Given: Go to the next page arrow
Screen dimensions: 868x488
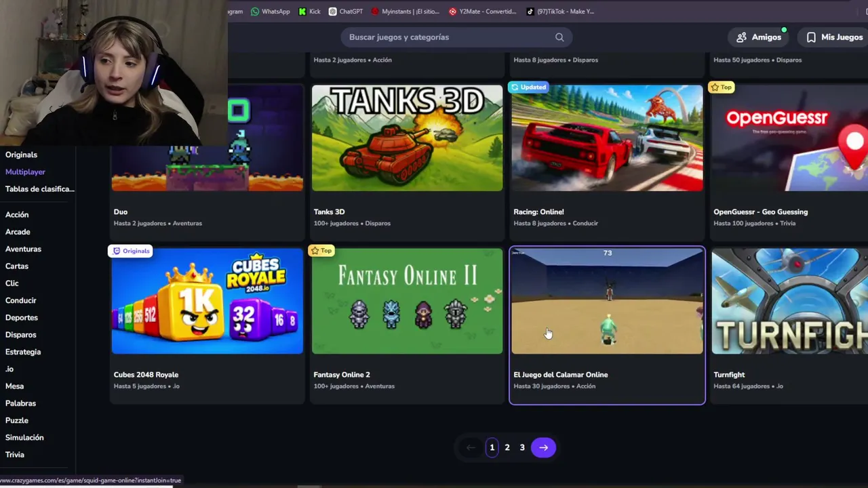Looking at the screenshot, I should point(543,447).
